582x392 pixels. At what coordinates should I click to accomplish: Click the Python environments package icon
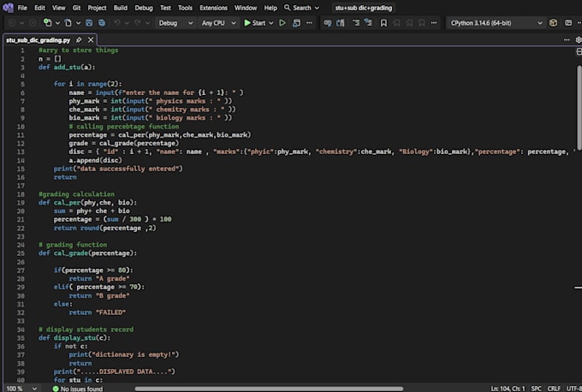click(x=553, y=23)
